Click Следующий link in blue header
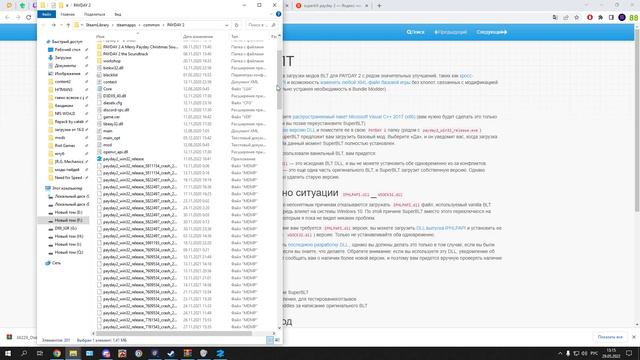The width and height of the screenshot is (640, 360). (x=491, y=32)
